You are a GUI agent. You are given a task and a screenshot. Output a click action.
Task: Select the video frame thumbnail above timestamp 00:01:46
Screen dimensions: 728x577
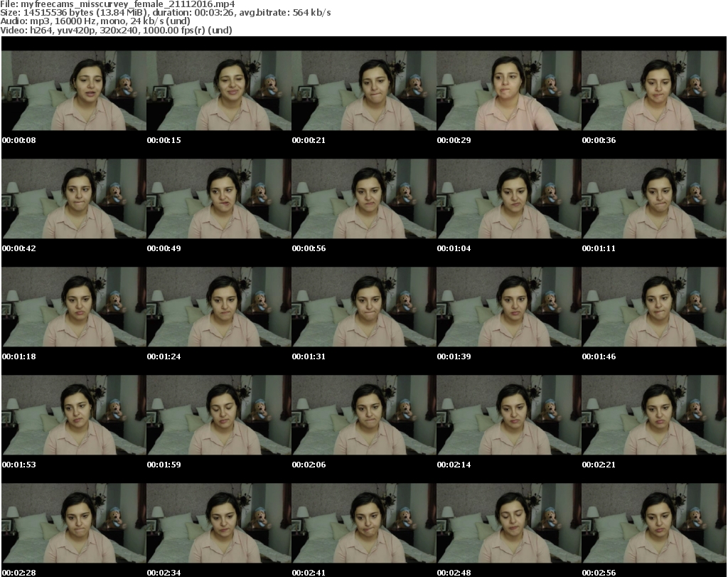pyautogui.click(x=654, y=307)
